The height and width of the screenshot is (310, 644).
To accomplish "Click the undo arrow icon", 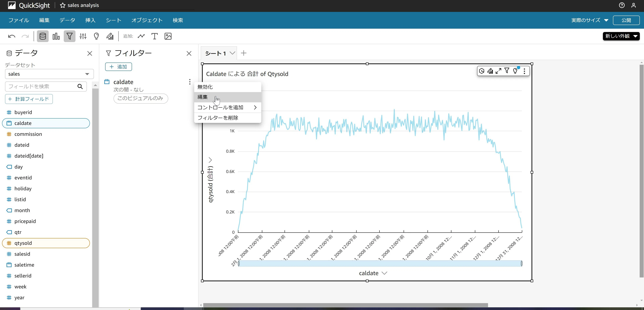I will click(12, 36).
